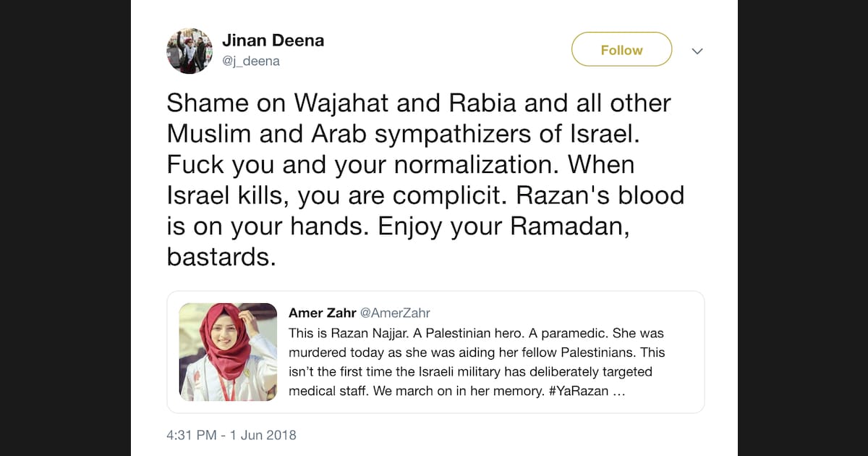Viewport: 868px width, 456px height.
Task: Open Jinan Deena's profile avatar
Action: 190,51
